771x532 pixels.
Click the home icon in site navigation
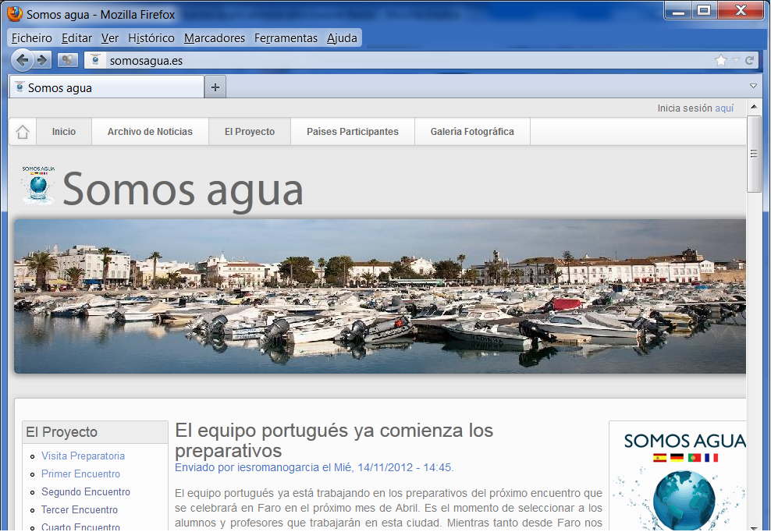[23, 132]
